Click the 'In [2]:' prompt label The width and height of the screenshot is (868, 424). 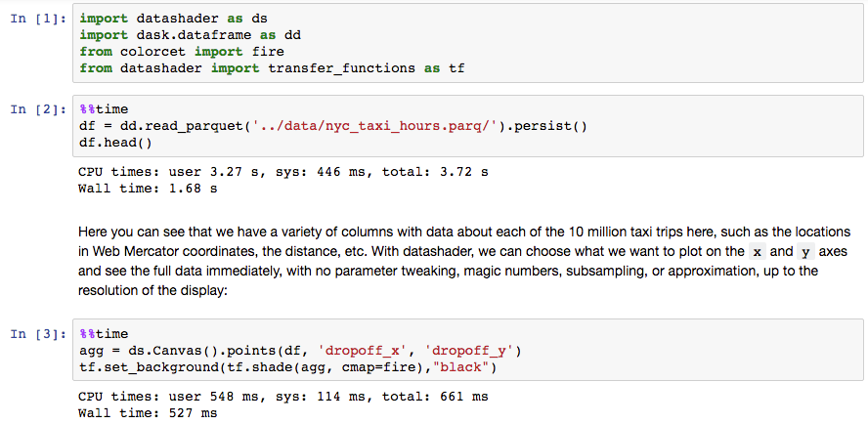[x=38, y=109]
